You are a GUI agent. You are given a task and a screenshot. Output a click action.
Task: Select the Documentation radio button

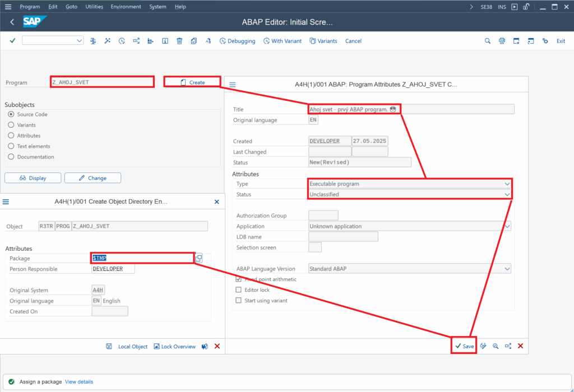pos(11,156)
